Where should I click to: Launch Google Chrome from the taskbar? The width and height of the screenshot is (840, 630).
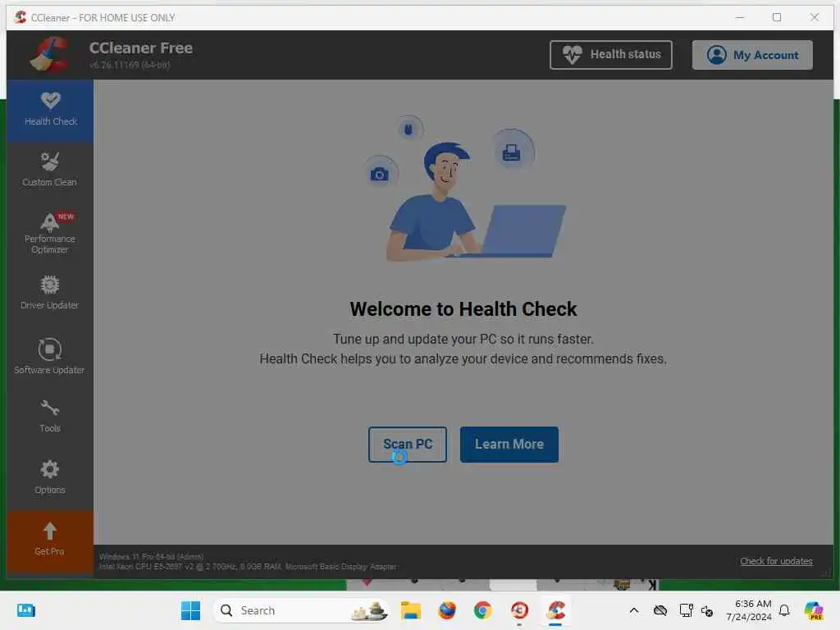click(482, 610)
